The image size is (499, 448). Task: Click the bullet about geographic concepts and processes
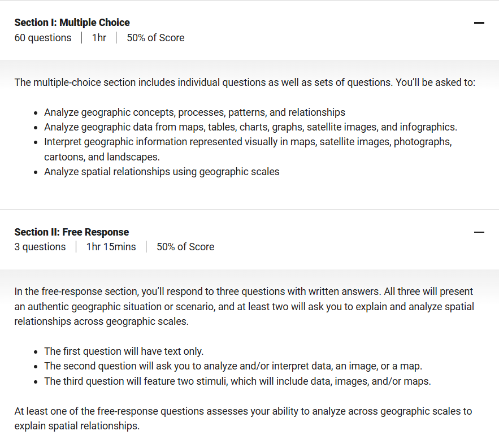(195, 112)
